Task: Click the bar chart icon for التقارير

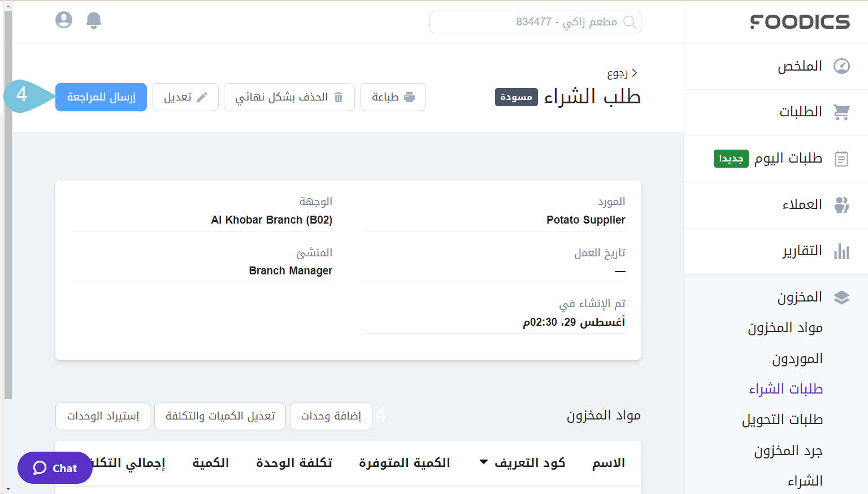Action: 841,251
